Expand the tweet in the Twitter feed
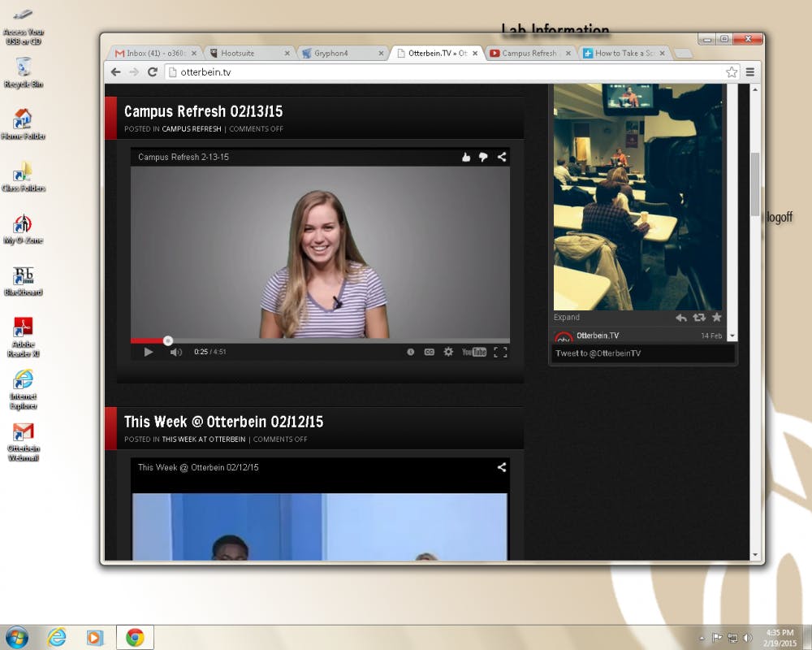 [x=567, y=318]
